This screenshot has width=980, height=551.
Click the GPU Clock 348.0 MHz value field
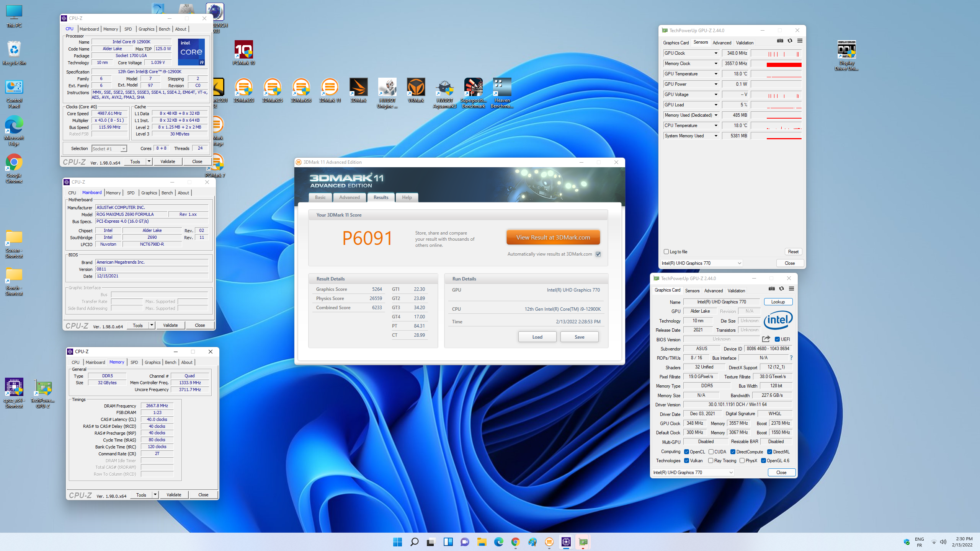[x=735, y=53]
